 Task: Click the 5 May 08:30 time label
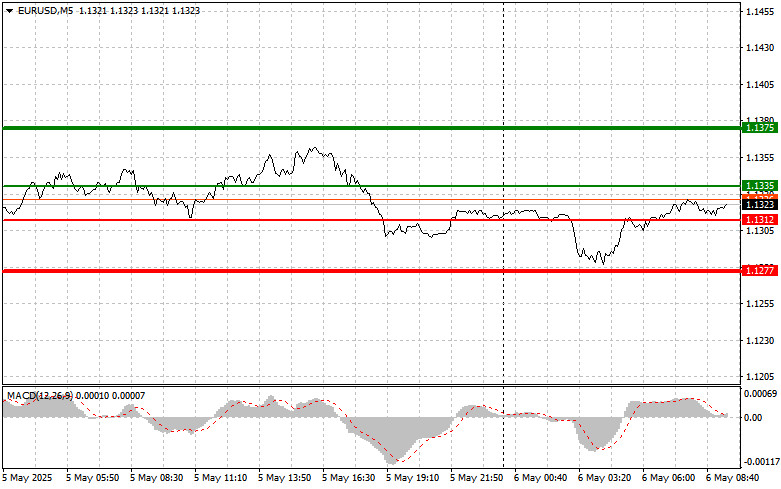[156, 478]
